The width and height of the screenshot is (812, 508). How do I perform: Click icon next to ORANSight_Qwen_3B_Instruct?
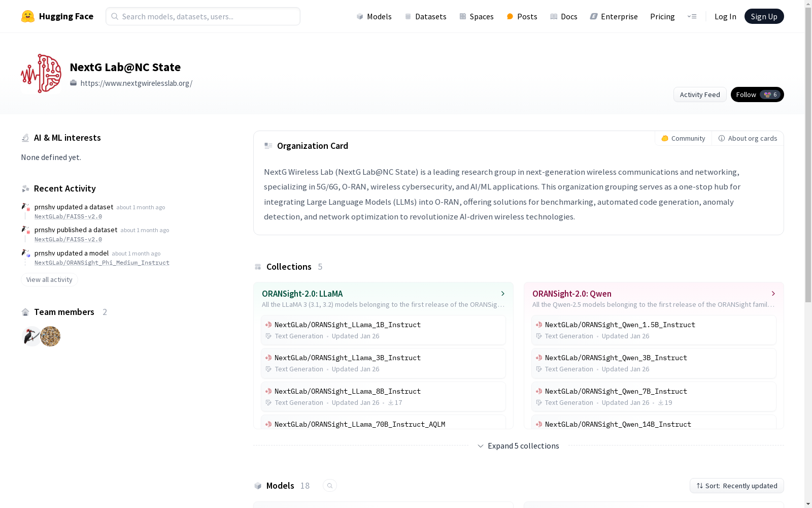coord(539,358)
